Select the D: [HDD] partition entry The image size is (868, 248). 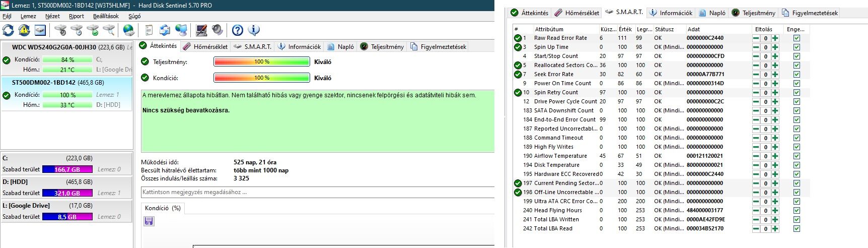[x=66, y=187]
